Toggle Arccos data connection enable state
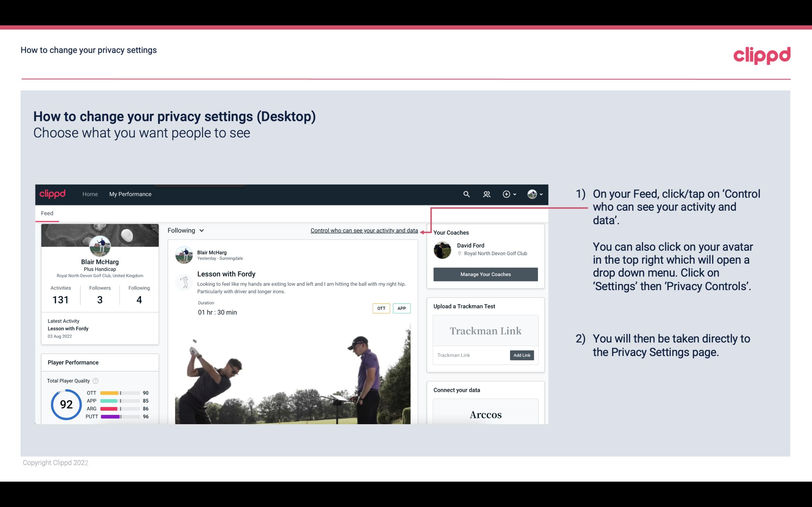 pyautogui.click(x=485, y=415)
